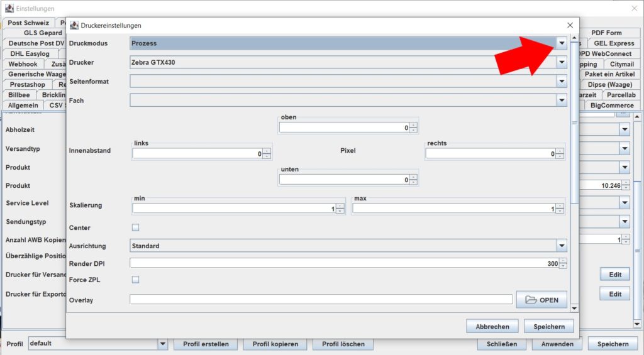Image resolution: width=644 pixels, height=355 pixels.
Task: Click the field showing 10.246 in Einstellungen
Action: point(601,185)
